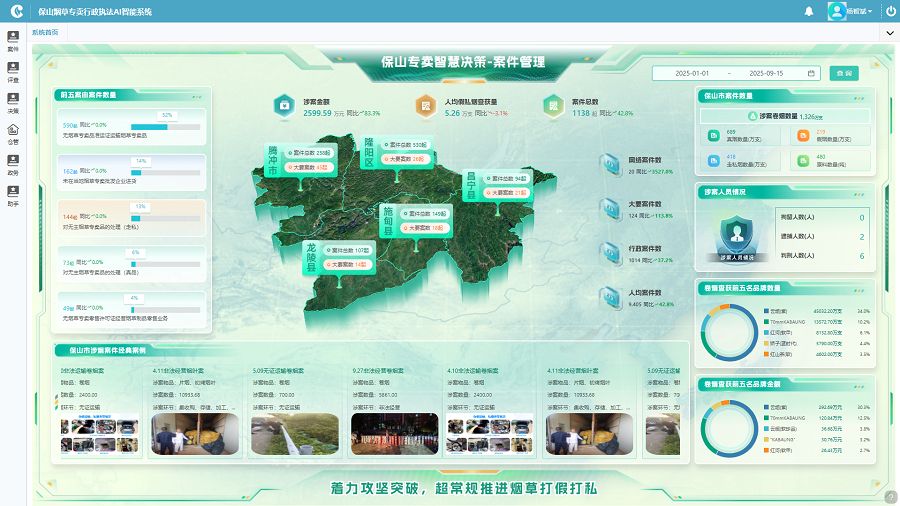Select the 昌宁县 map region label
The height and width of the screenshot is (506, 900).
click(x=471, y=185)
